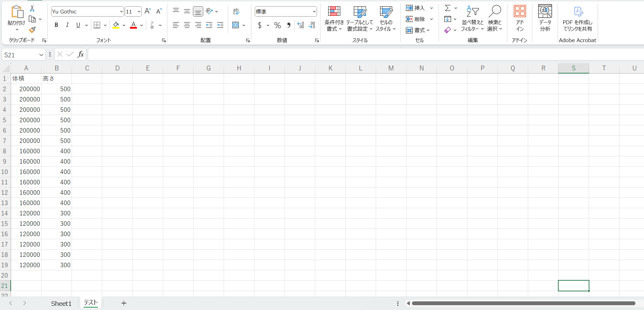Click the increase indent icon
This screenshot has width=644, height=310.
220,25
